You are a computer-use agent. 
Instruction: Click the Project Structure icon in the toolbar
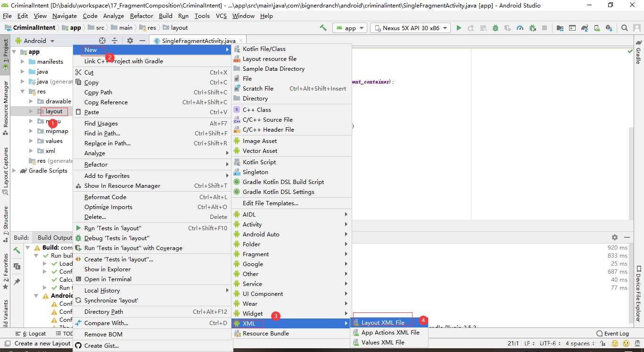[560, 28]
